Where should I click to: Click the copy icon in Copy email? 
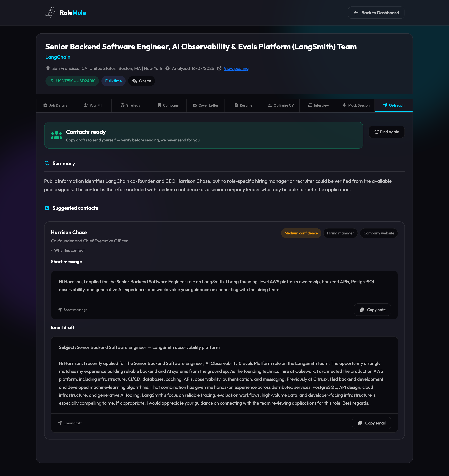tap(360, 423)
